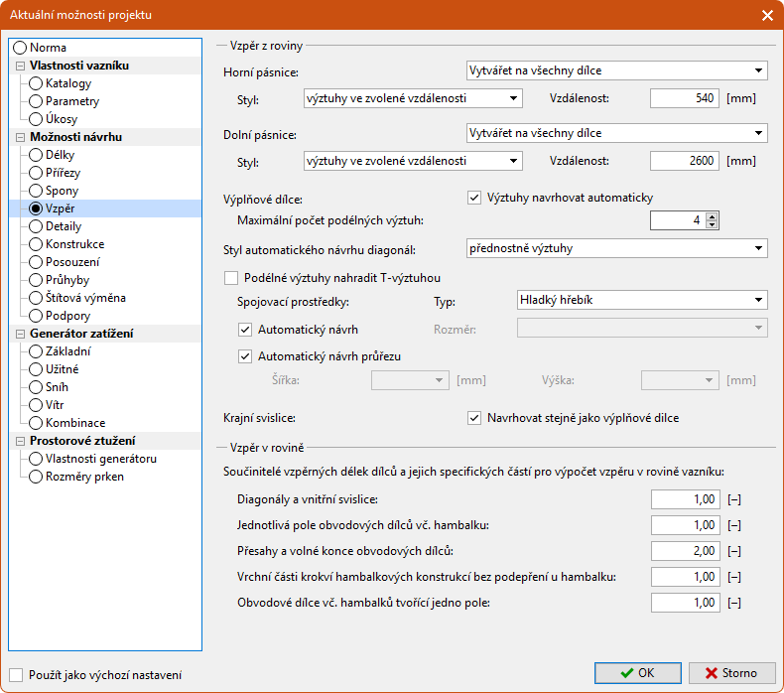Toggle Výztuhy navrhovat automaticky checkbox

tap(473, 198)
